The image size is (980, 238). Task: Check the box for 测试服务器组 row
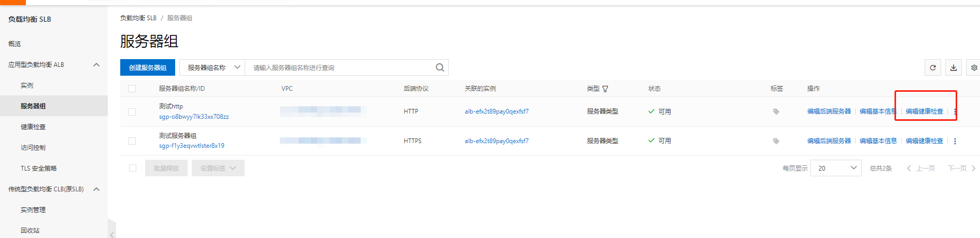click(132, 141)
